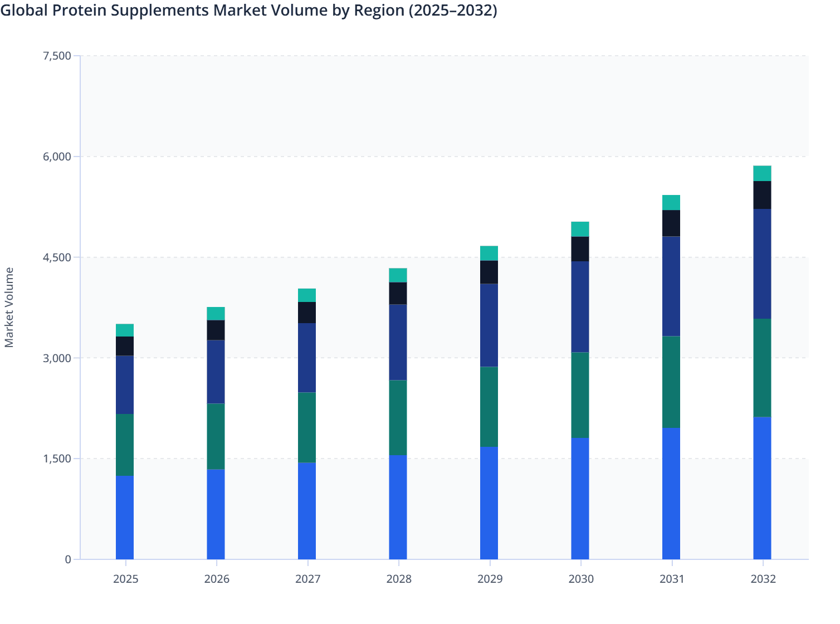This screenshot has height=624, width=840.
Task: Select the 2030 stacked bar
Action: 581,390
